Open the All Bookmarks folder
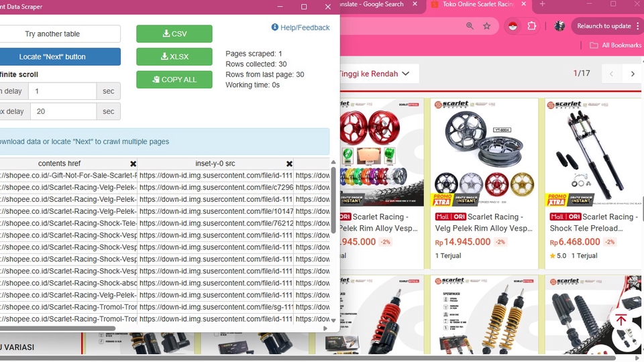The height and width of the screenshot is (362, 644). 616,45
